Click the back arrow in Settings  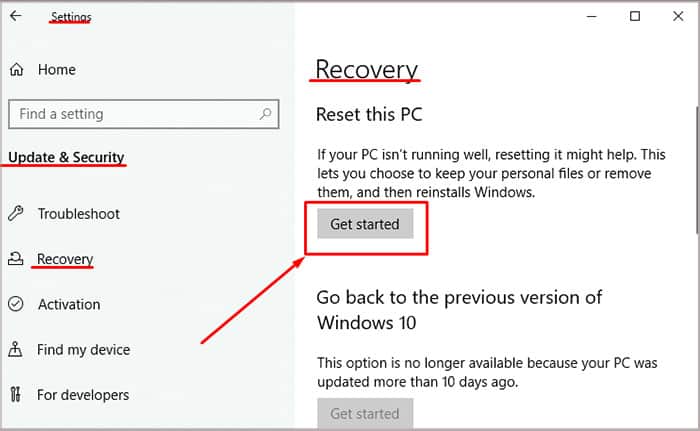(15, 17)
